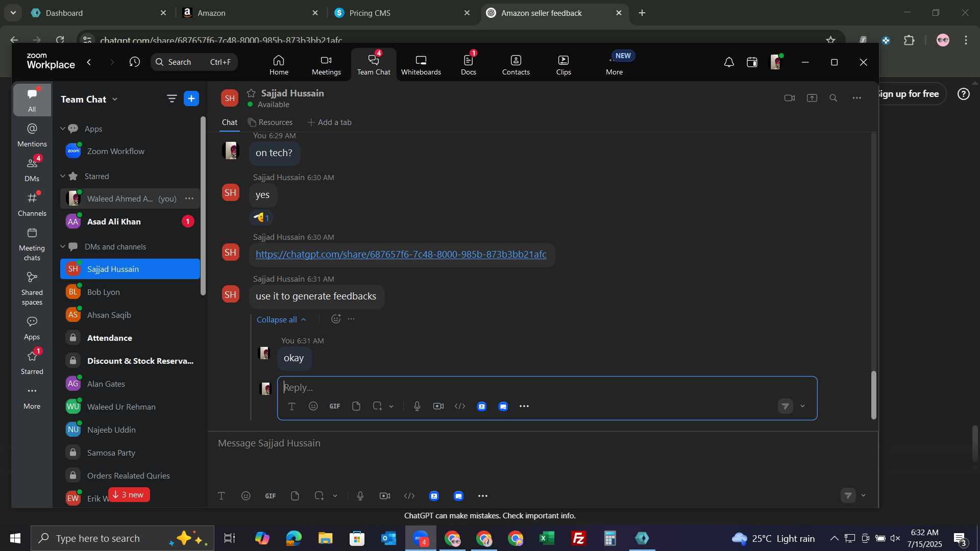Open the Meetings tab
The height and width of the screenshot is (551, 980).
pos(326,65)
